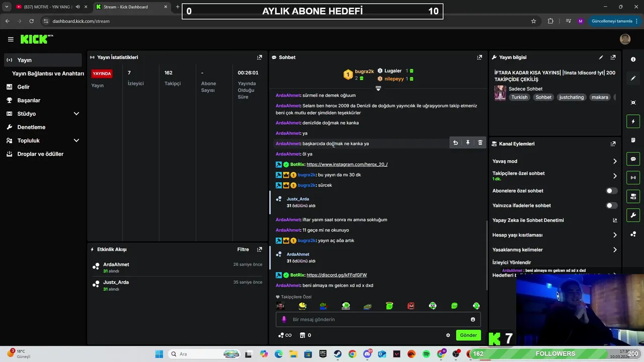
Task: Click the Filtre button in Etkinlik Akışı
Action: pyautogui.click(x=243, y=249)
